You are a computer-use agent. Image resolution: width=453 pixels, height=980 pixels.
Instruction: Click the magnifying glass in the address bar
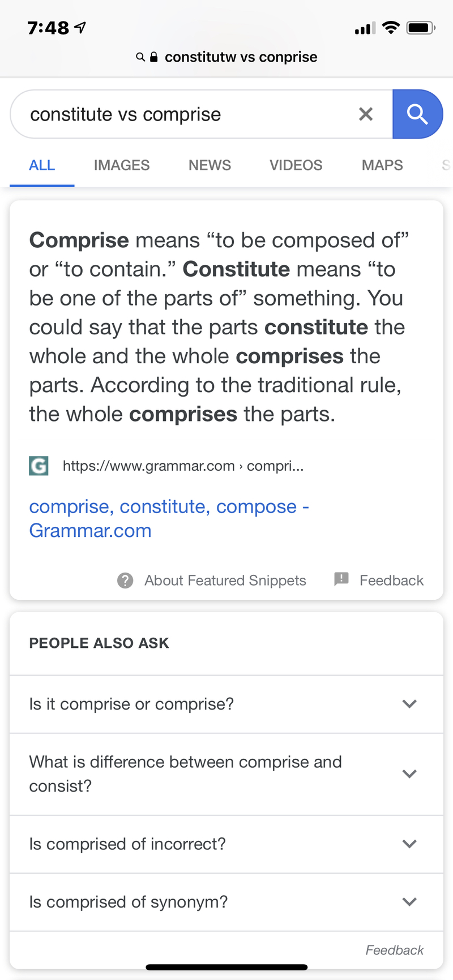click(140, 57)
